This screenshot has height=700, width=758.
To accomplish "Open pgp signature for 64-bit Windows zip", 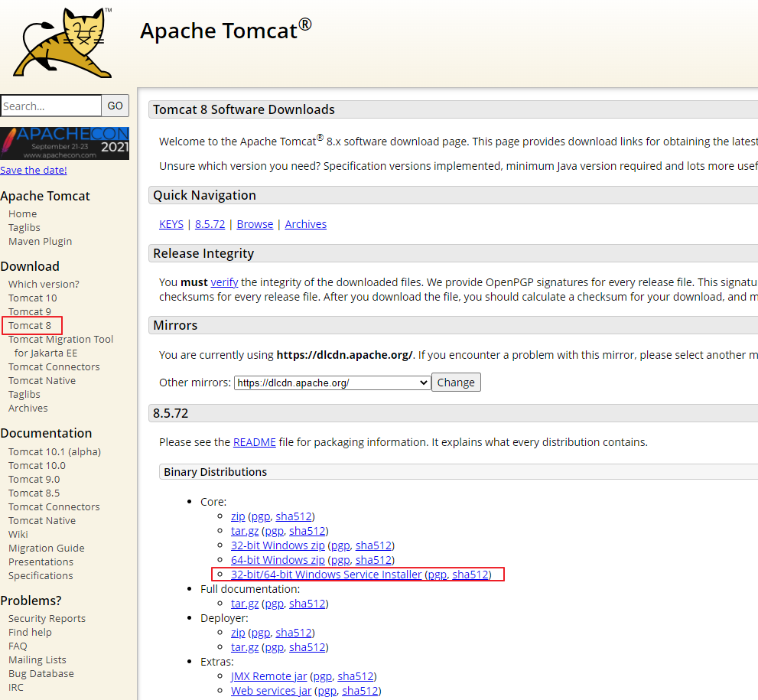I will coord(340,560).
